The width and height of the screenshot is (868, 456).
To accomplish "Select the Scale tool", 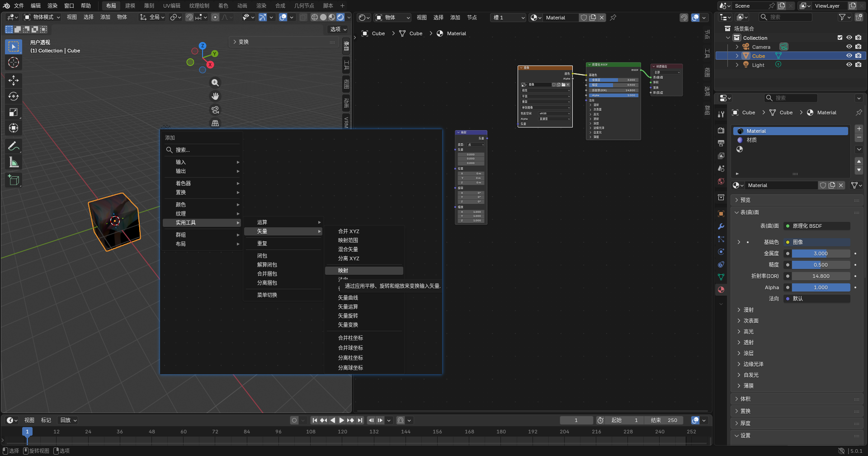I will (14, 112).
